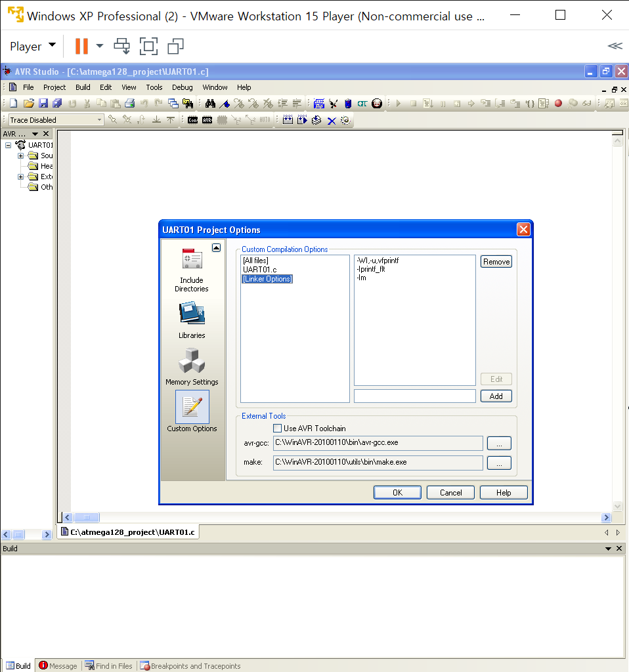The width and height of the screenshot is (629, 672).
Task: Click the Find in Files binoculars-folder icon
Action: pyautogui.click(x=188, y=103)
